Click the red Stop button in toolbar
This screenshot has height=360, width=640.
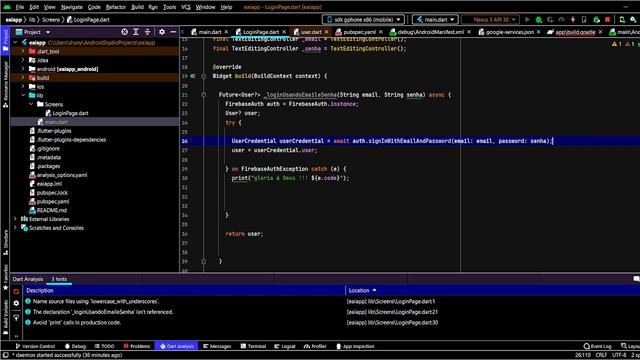coord(607,20)
